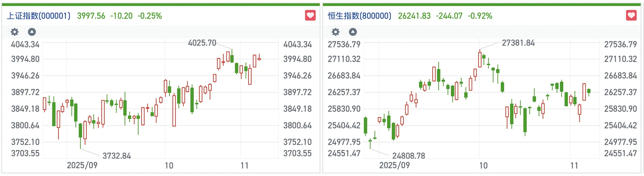Click 恒生指数 latest price 26241.83
Image resolution: width=644 pixels, height=176 pixels.
point(414,16)
